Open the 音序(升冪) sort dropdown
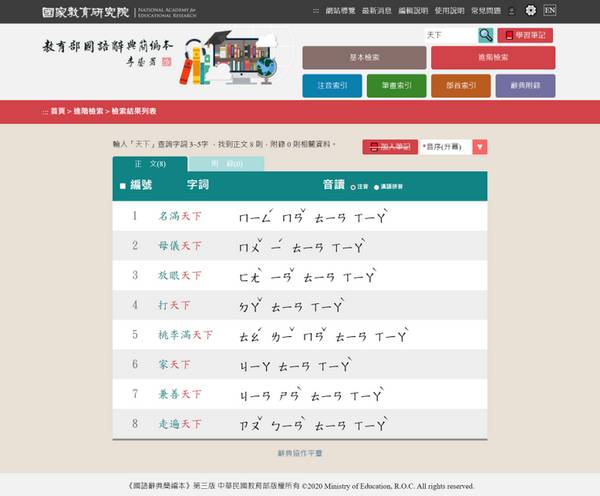 446,147
